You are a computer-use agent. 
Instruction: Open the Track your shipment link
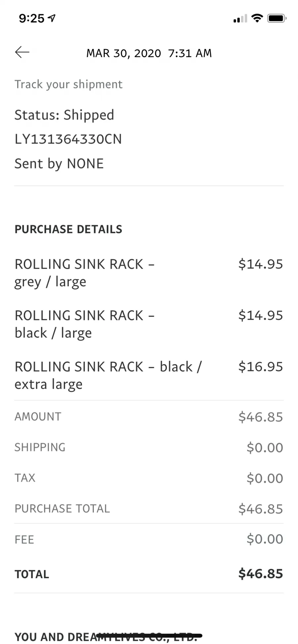[x=69, y=84]
